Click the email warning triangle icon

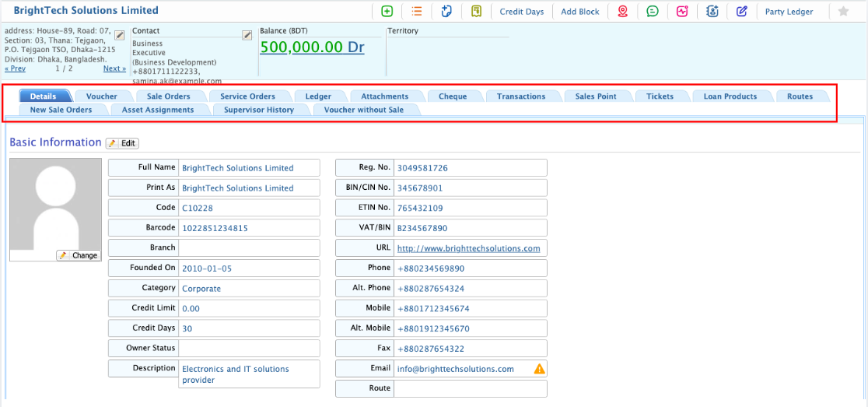pos(539,369)
